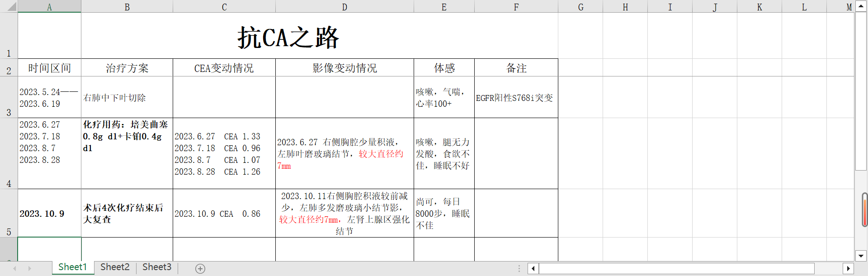Click the horizontal scrollbar thumb
The height and width of the screenshot is (276, 868).
click(676, 269)
